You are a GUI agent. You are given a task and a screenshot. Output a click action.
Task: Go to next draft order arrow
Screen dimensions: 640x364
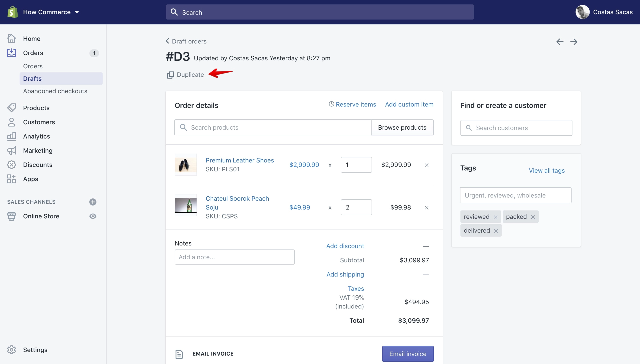pos(574,42)
